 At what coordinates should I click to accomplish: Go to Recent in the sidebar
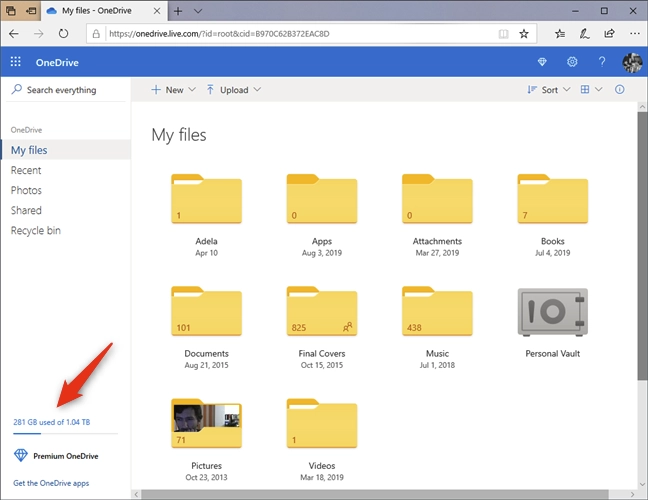click(x=26, y=170)
